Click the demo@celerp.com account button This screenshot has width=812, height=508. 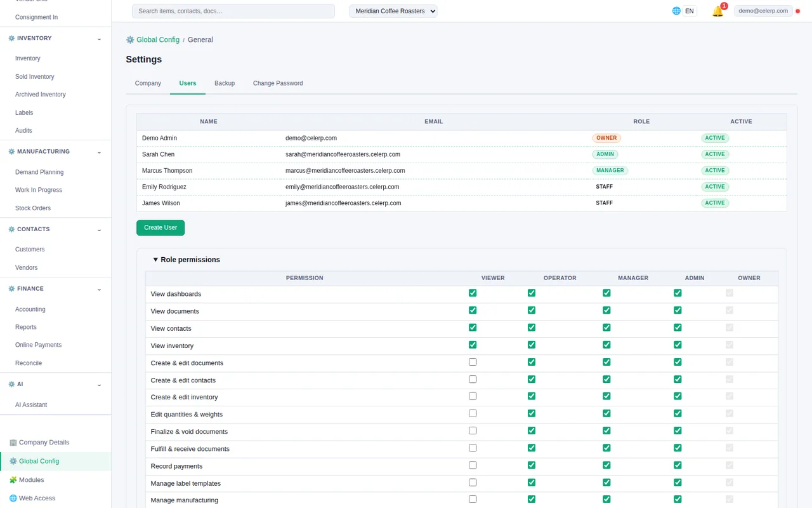click(763, 11)
